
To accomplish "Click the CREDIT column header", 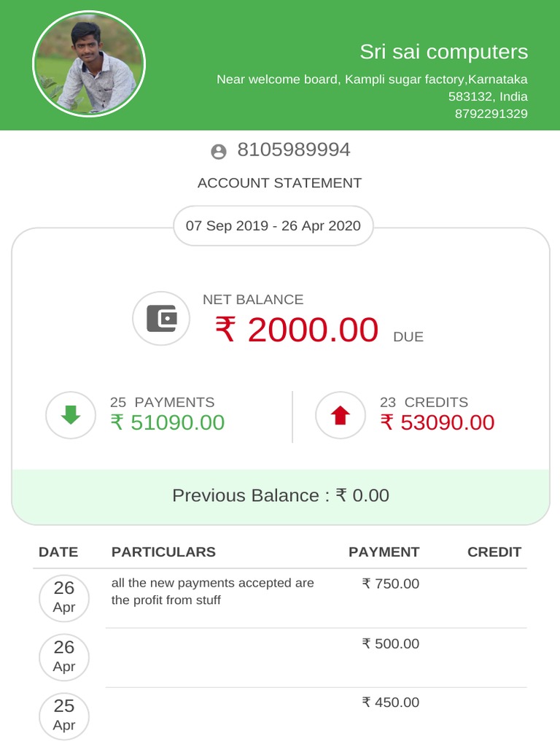I will 494,552.
